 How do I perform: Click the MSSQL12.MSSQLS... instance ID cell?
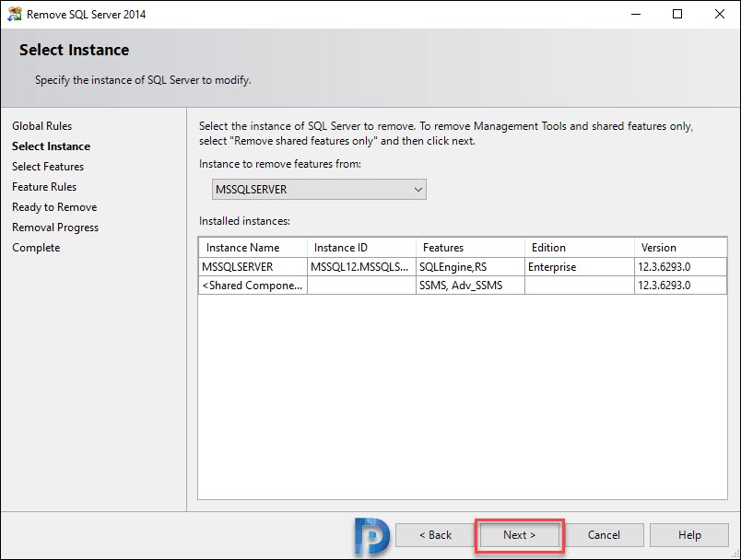tap(362, 267)
